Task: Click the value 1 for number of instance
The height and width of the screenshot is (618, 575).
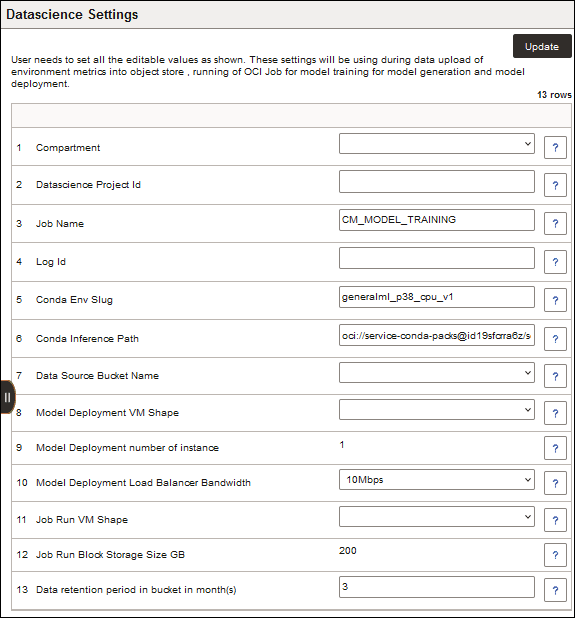Action: point(342,445)
